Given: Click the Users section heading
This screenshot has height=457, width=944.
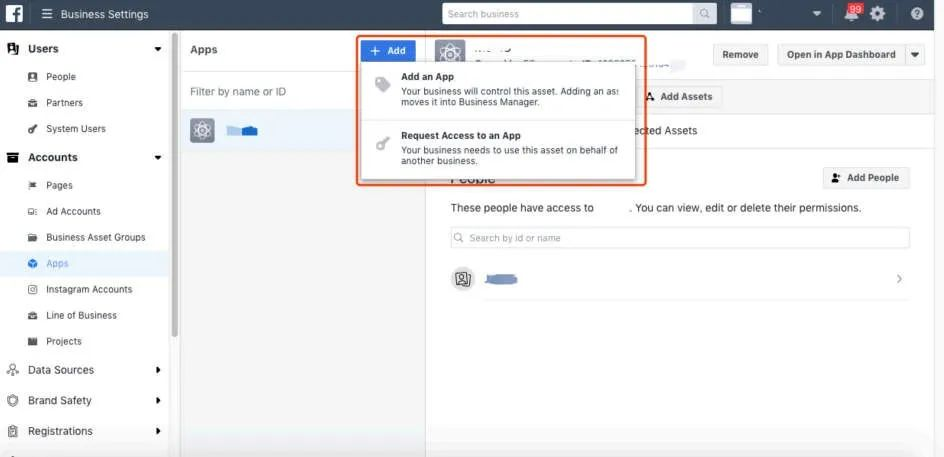Looking at the screenshot, I should [x=43, y=49].
